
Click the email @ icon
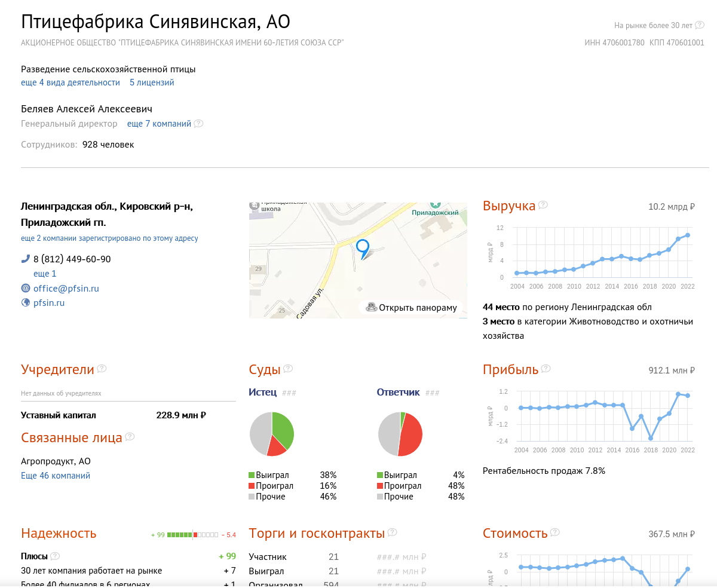[25, 288]
